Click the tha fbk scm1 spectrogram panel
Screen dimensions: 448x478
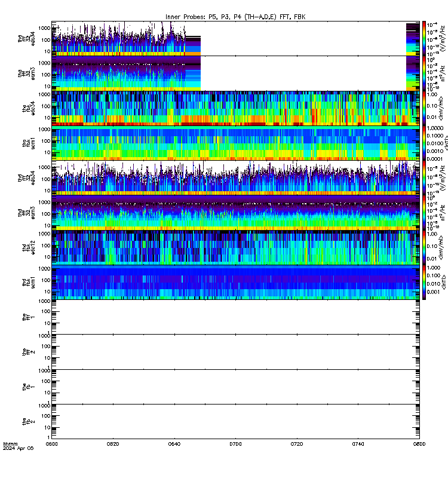pos(235,143)
